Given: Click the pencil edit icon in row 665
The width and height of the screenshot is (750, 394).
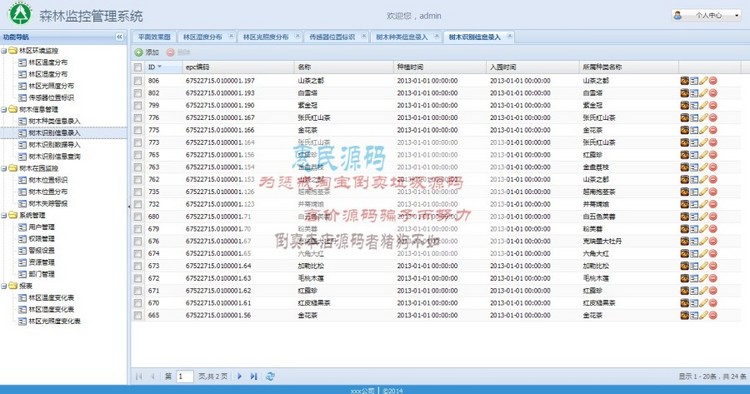Looking at the screenshot, I should pos(703,315).
